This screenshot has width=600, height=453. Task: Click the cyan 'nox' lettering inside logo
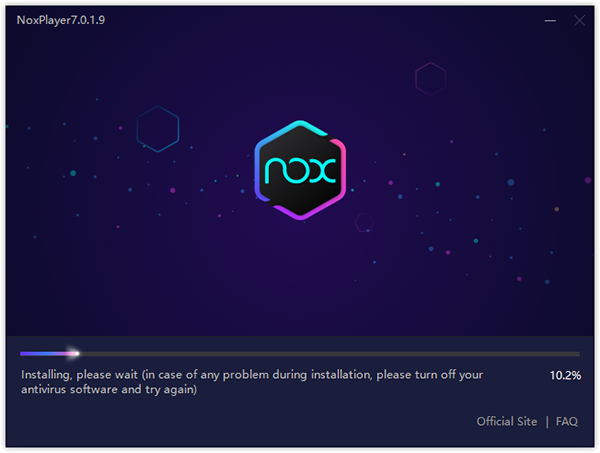click(300, 170)
